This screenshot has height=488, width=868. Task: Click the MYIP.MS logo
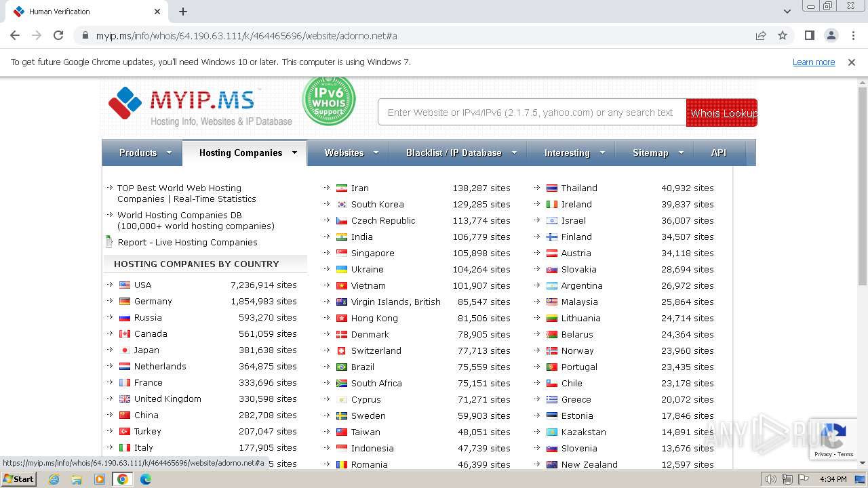[x=200, y=106]
